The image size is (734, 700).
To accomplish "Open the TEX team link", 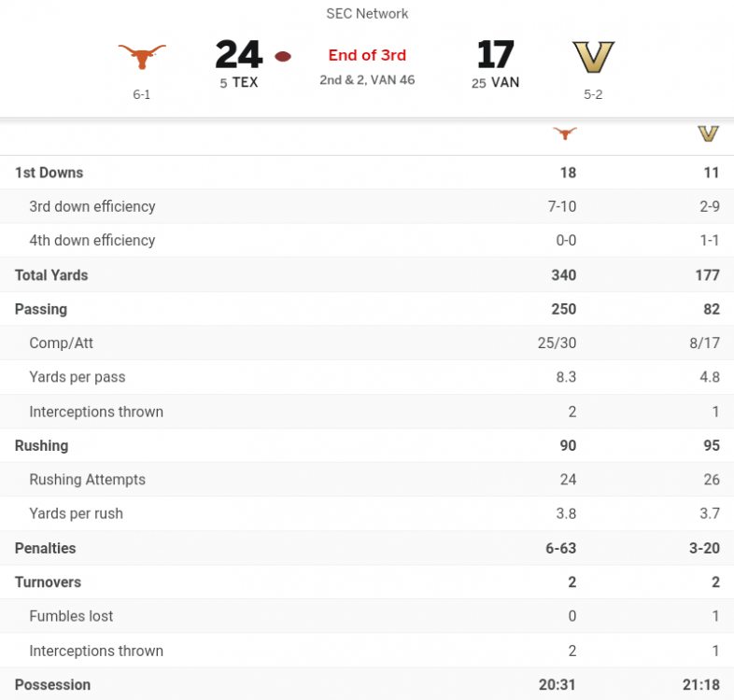I will pos(246,82).
